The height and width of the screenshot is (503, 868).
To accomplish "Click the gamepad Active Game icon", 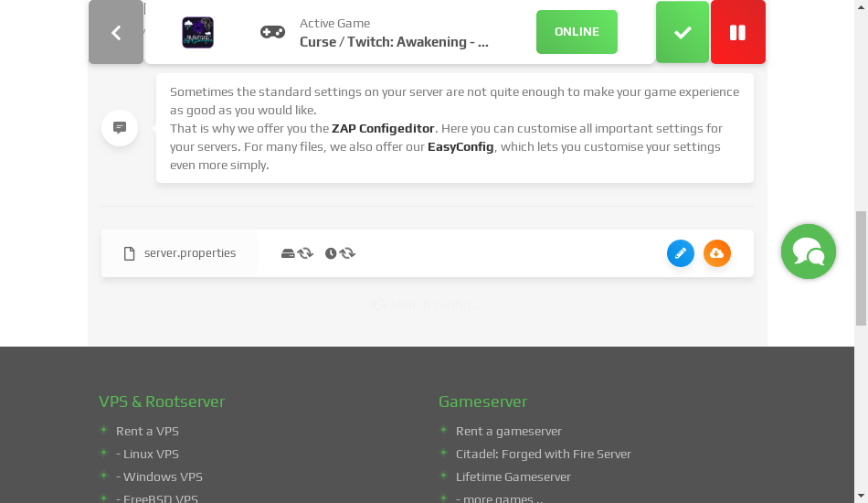I will (272, 33).
